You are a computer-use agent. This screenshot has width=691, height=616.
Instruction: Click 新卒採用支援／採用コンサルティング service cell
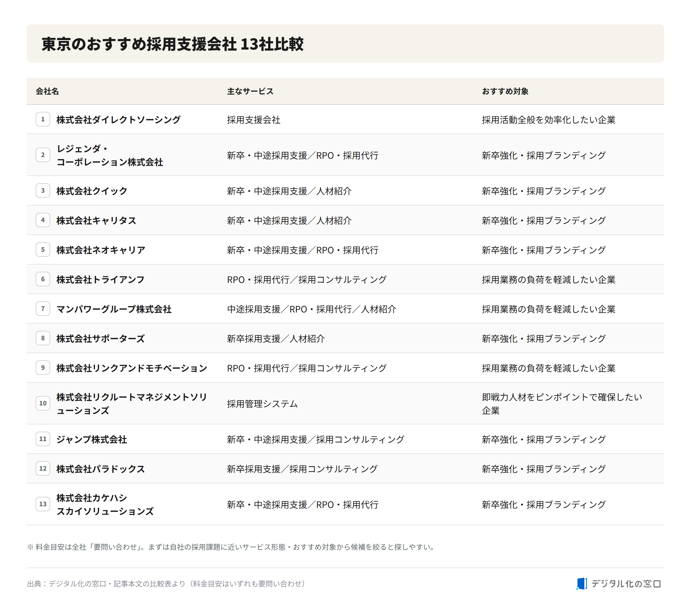click(302, 469)
